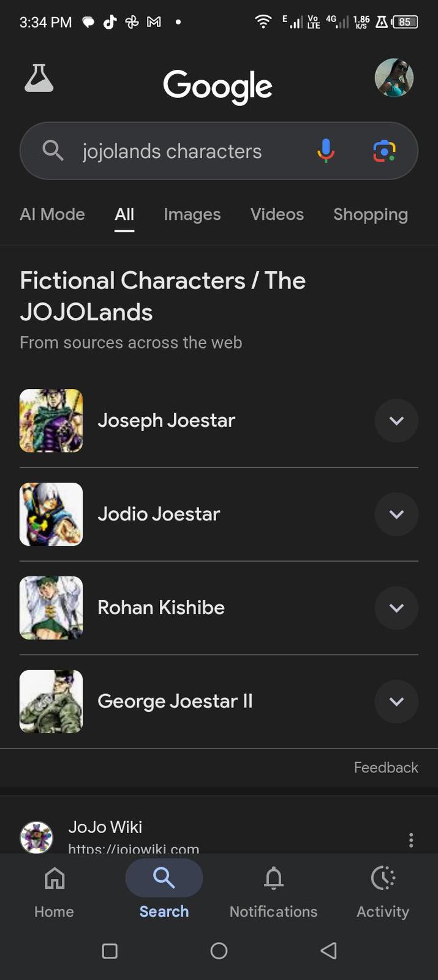This screenshot has height=980, width=438.
Task: Expand details for Joseph Joestar
Action: pos(396,421)
